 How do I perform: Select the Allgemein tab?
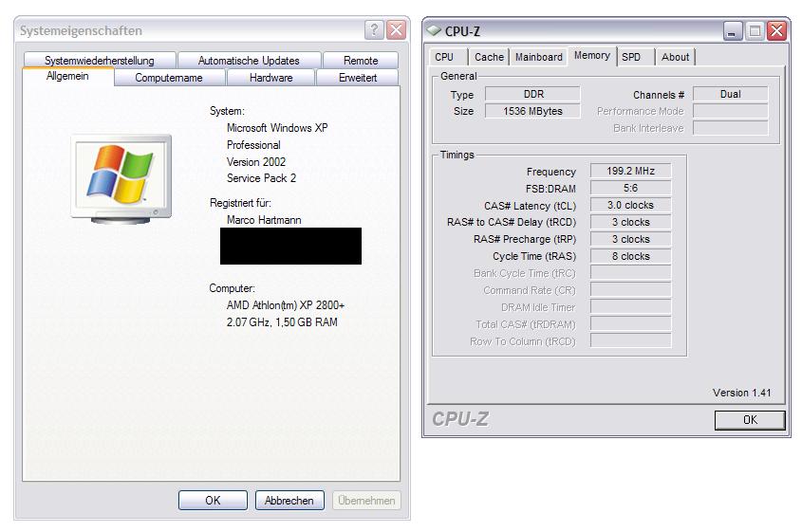pyautogui.click(x=67, y=77)
